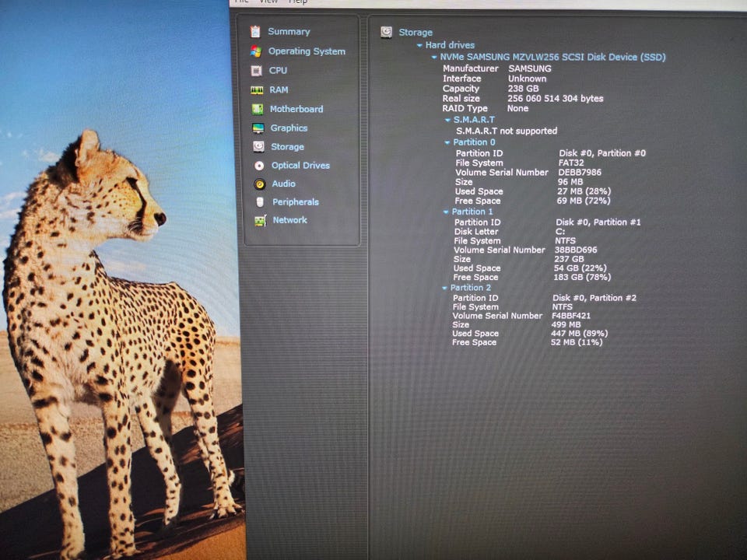The image size is (747, 560).
Task: Click the Partition 2 heading
Action: coord(470,288)
